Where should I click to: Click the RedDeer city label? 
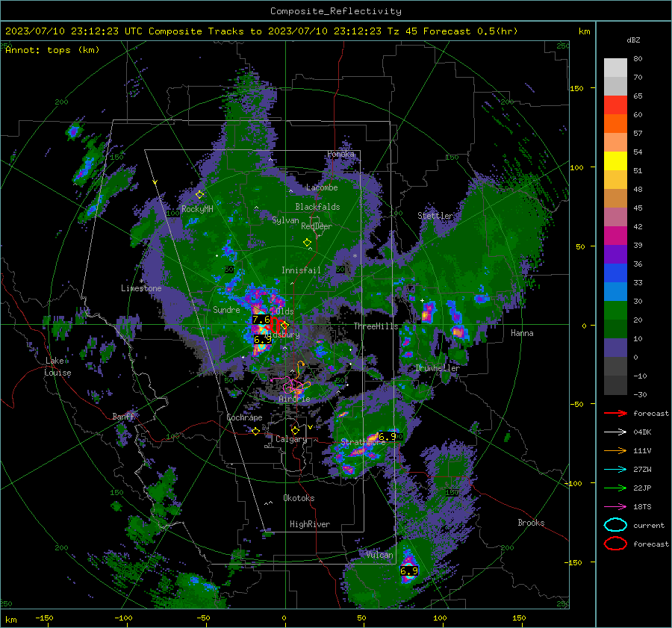(x=317, y=226)
